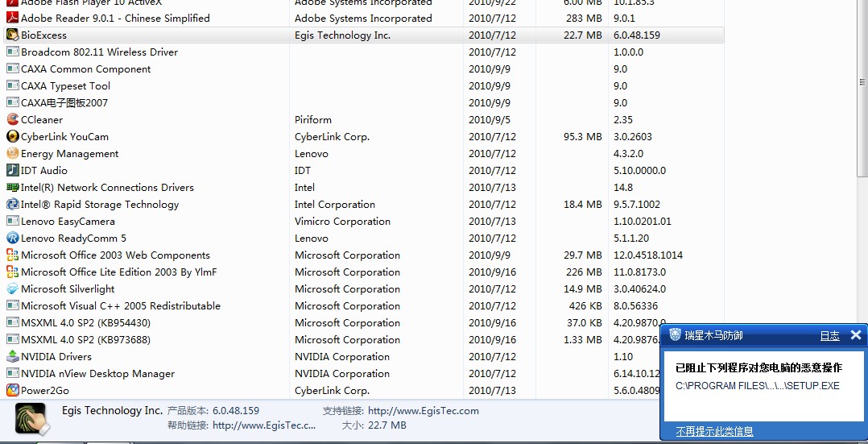Click the CCleaner icon in the list
Viewport: 868px width, 444px height.
point(13,119)
